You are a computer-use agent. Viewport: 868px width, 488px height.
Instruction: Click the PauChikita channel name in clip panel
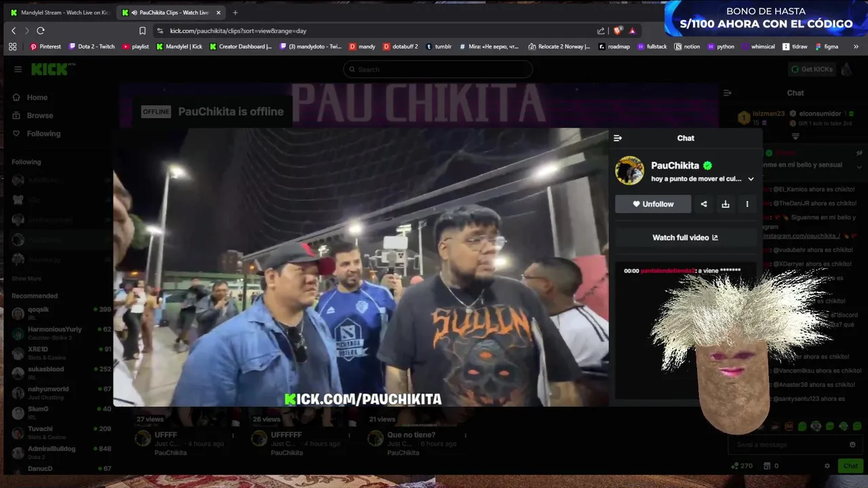click(x=675, y=165)
